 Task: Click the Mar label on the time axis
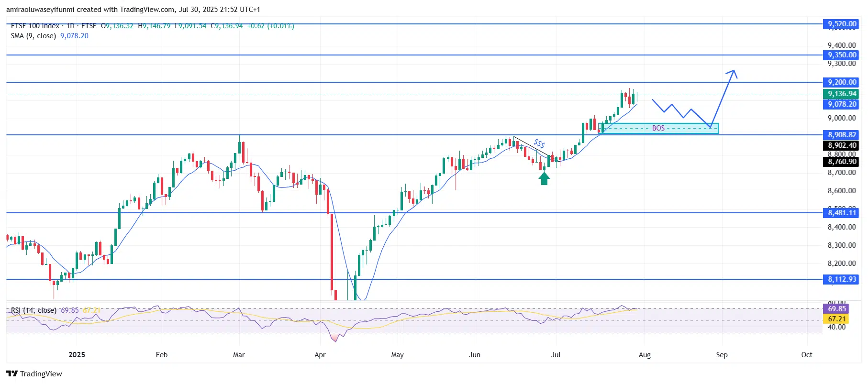click(x=239, y=355)
